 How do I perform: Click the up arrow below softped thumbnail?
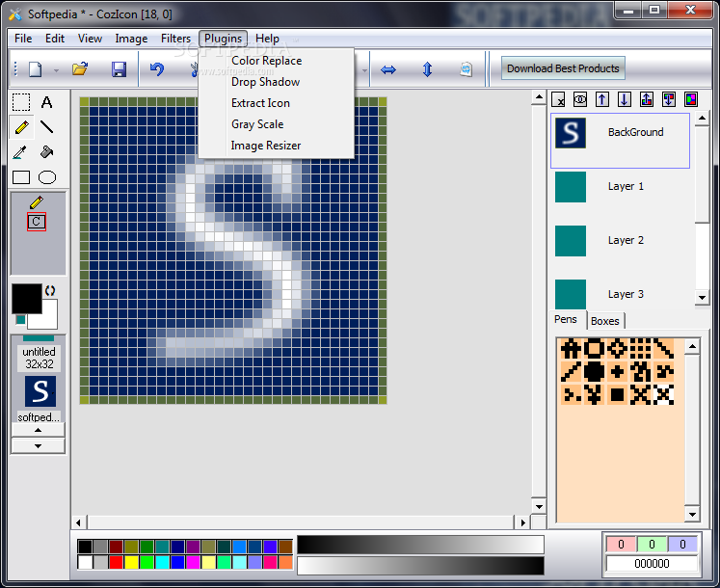coord(39,430)
